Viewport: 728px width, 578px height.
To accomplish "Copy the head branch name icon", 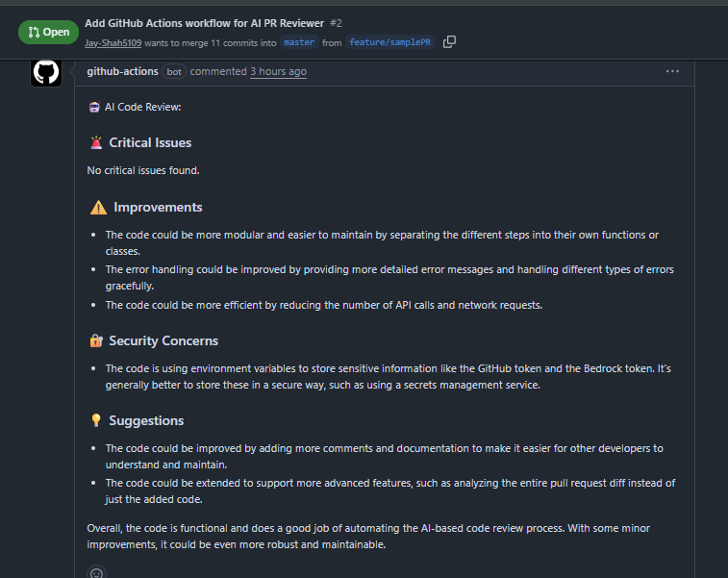I will point(449,41).
